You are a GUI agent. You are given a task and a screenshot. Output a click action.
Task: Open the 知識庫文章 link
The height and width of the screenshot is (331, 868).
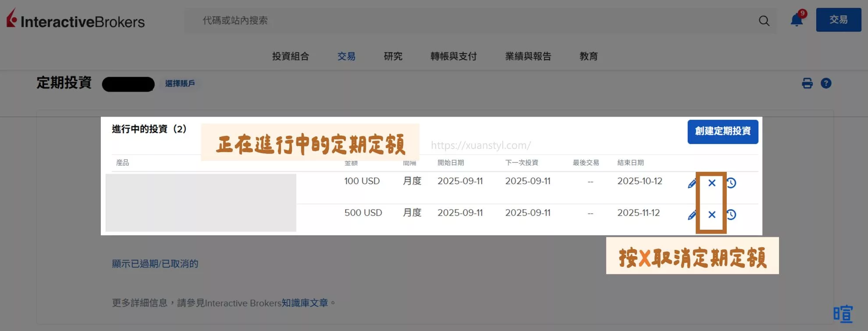(305, 303)
